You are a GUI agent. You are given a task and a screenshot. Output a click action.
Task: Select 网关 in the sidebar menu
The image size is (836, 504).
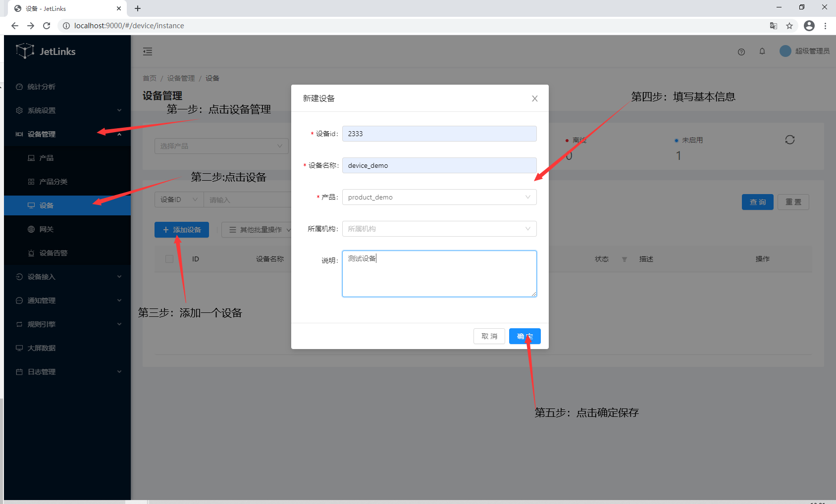(x=47, y=229)
